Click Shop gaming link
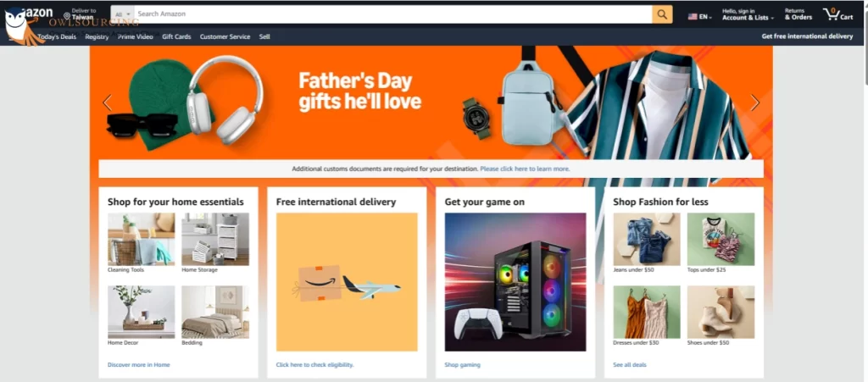 click(462, 365)
